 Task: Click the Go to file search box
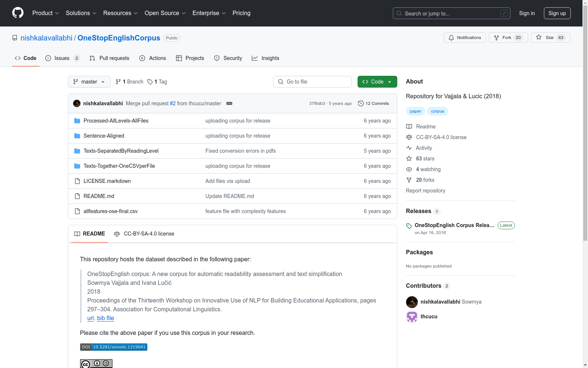click(312, 82)
